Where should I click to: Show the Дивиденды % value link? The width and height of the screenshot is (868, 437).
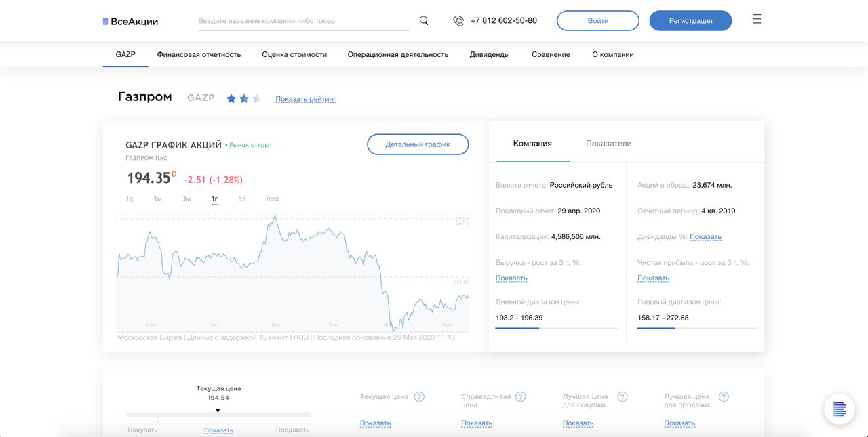(x=705, y=236)
